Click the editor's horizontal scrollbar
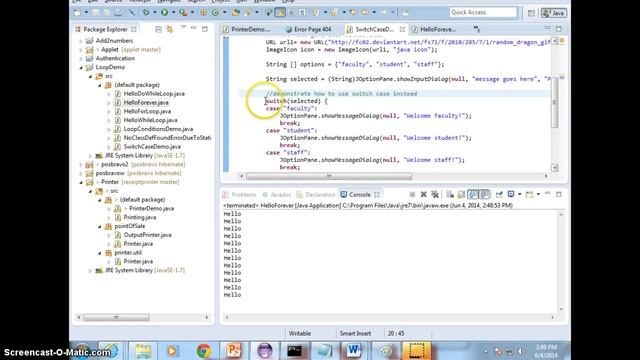Screen dimensions: 640x360 329,176
